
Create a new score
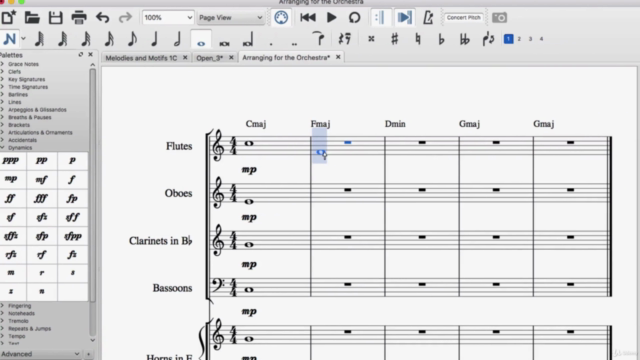pos(9,18)
